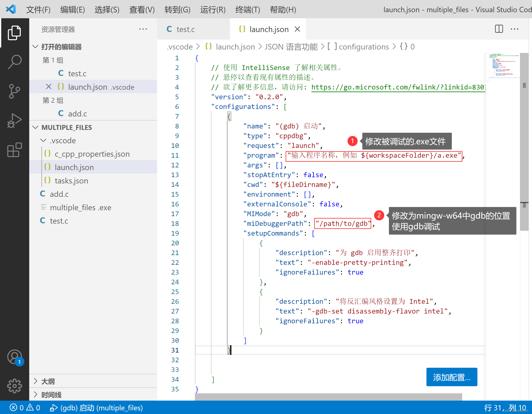The height and width of the screenshot is (414, 532).
Task: Open the Explorer view in activity bar
Action: pyautogui.click(x=14, y=33)
